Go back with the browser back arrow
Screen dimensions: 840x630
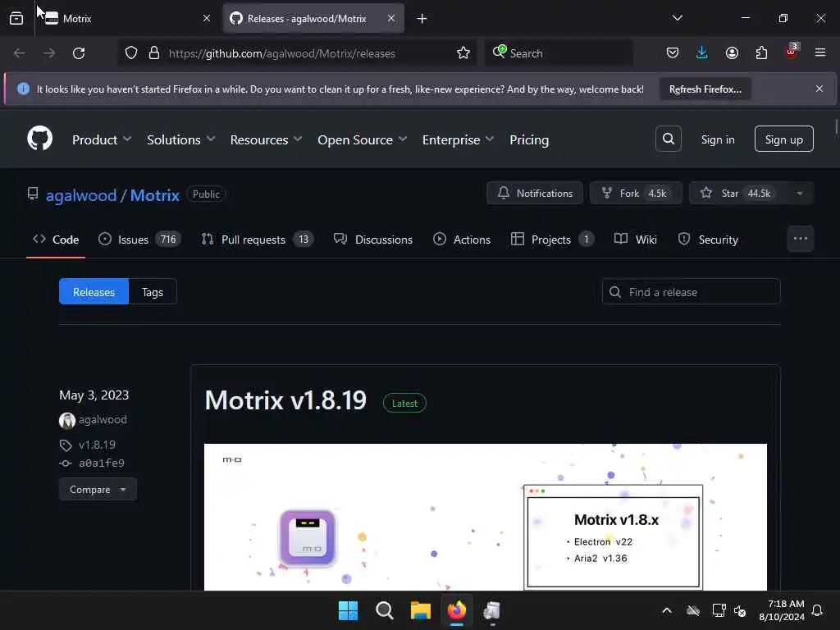point(20,53)
